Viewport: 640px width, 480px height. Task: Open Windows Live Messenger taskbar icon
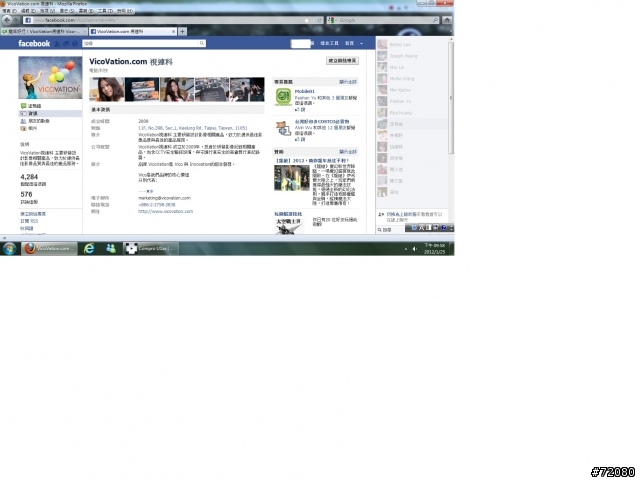[111, 248]
